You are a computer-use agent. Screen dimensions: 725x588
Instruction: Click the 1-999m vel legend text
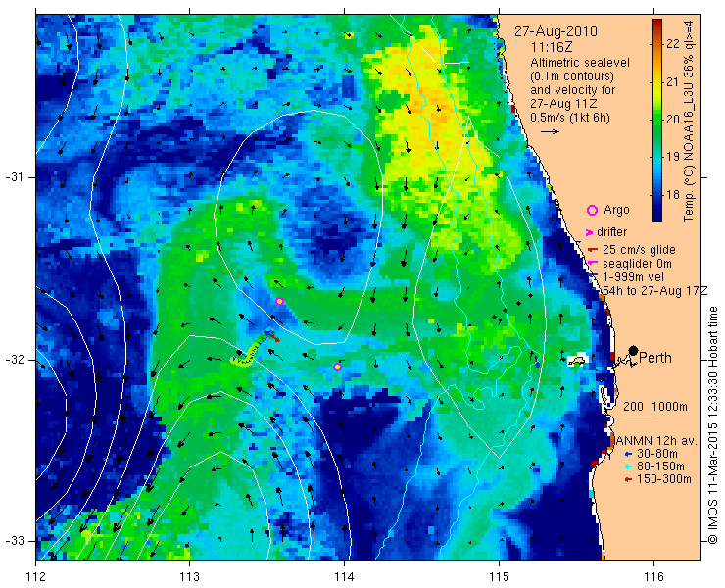633,277
